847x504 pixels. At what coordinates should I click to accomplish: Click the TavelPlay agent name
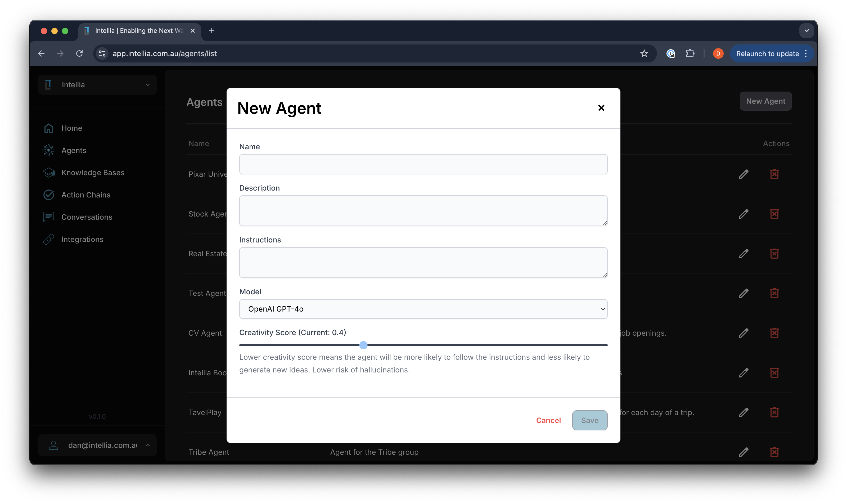[x=205, y=413]
